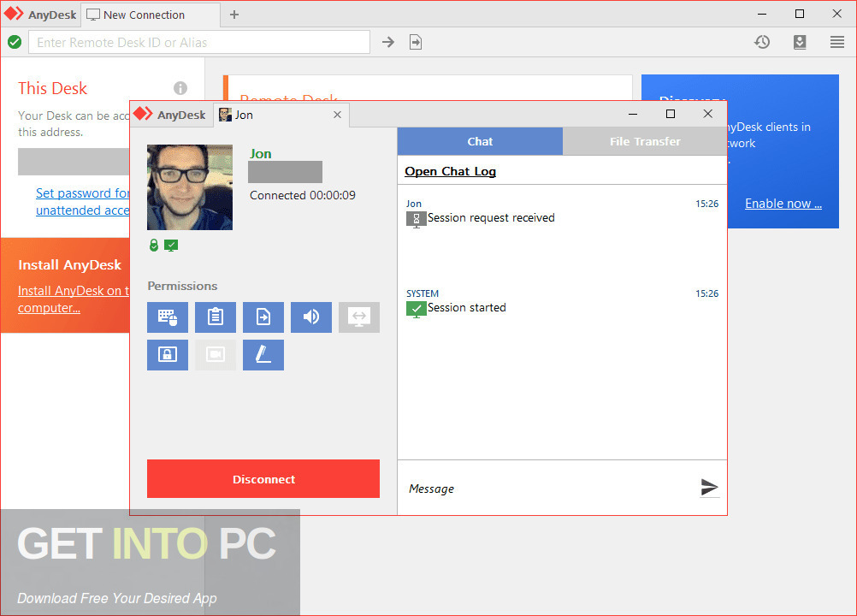
Task: Enable the session recording permission
Action: click(x=216, y=355)
